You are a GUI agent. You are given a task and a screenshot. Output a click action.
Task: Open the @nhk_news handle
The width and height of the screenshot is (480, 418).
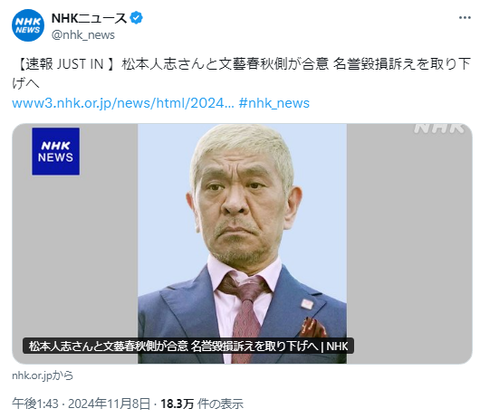click(x=83, y=35)
